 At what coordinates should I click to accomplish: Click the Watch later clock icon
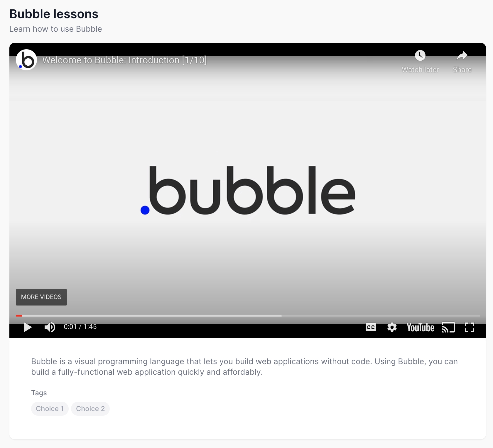point(420,55)
